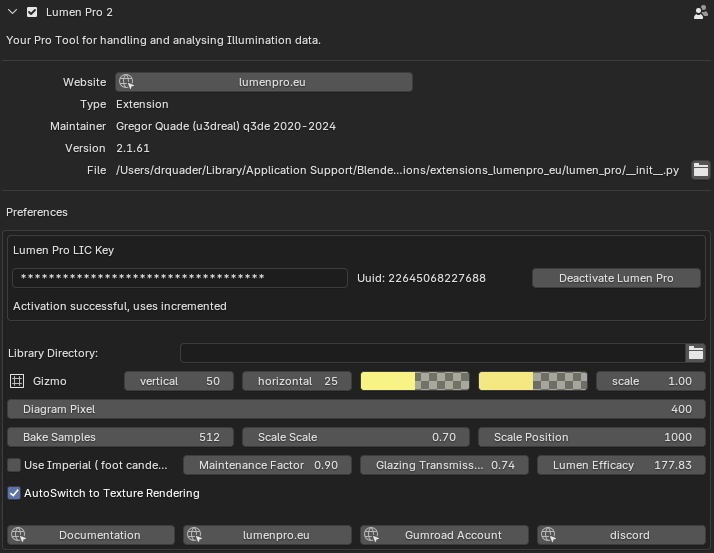Click the Lumen Efficacy 177.83 field
Screen dimensions: 714x553
tap(622, 465)
